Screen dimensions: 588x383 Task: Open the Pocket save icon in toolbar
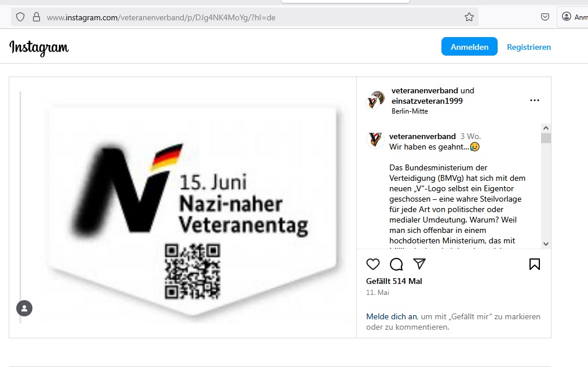[x=545, y=17]
